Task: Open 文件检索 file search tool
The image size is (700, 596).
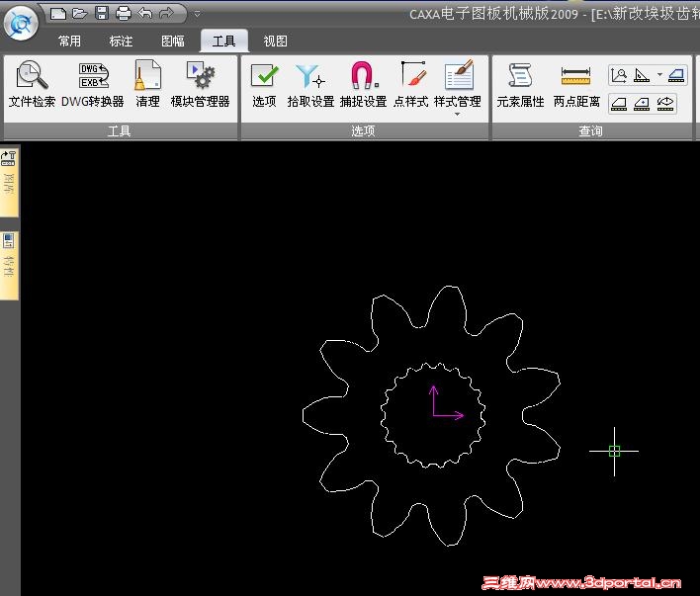Action: point(32,84)
